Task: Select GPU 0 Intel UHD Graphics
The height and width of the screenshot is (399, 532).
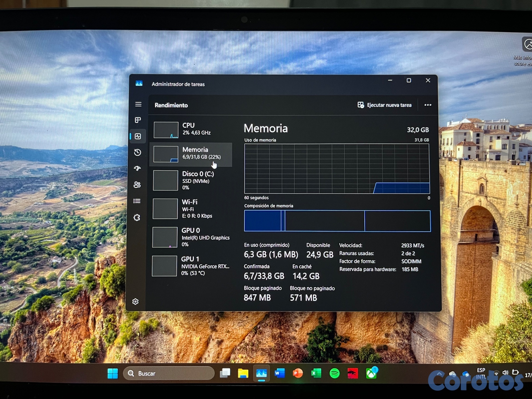Action: tap(191, 237)
